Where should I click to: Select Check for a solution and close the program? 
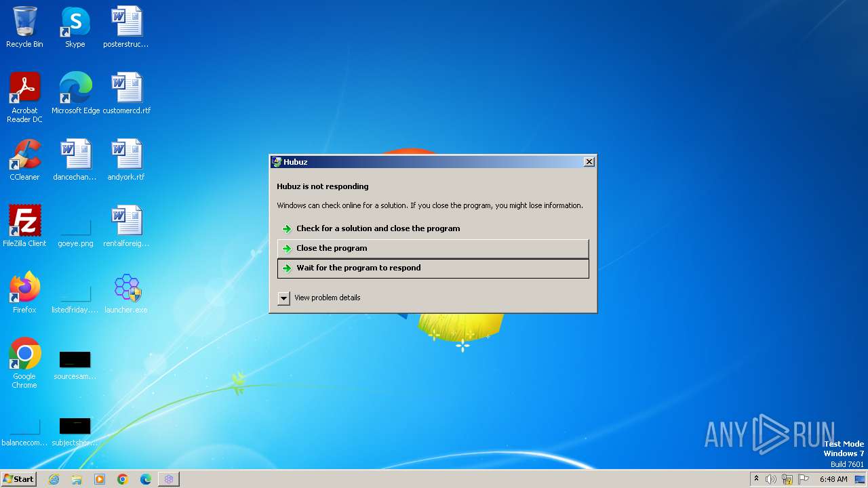433,228
